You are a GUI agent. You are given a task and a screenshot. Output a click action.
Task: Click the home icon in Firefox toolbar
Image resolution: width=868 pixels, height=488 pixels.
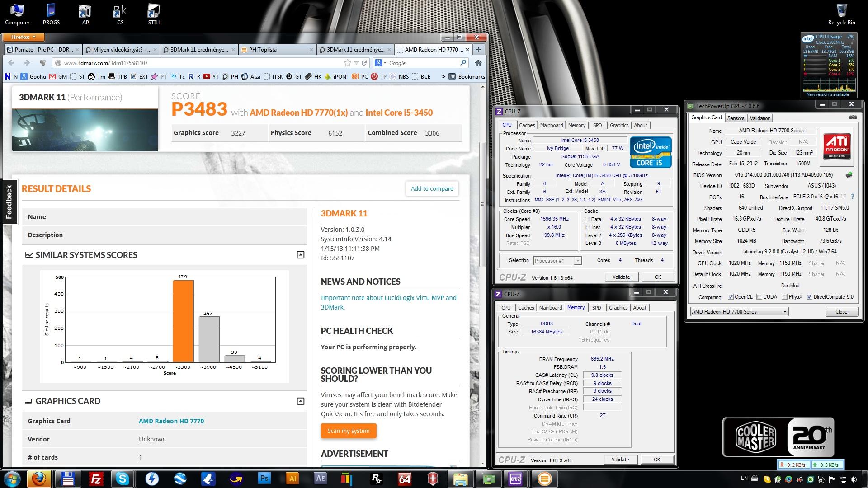pos(478,63)
